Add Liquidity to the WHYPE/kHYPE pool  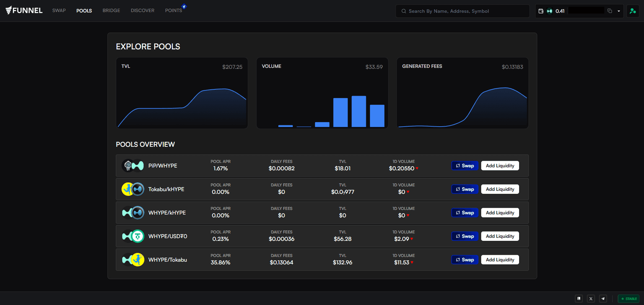coord(500,213)
